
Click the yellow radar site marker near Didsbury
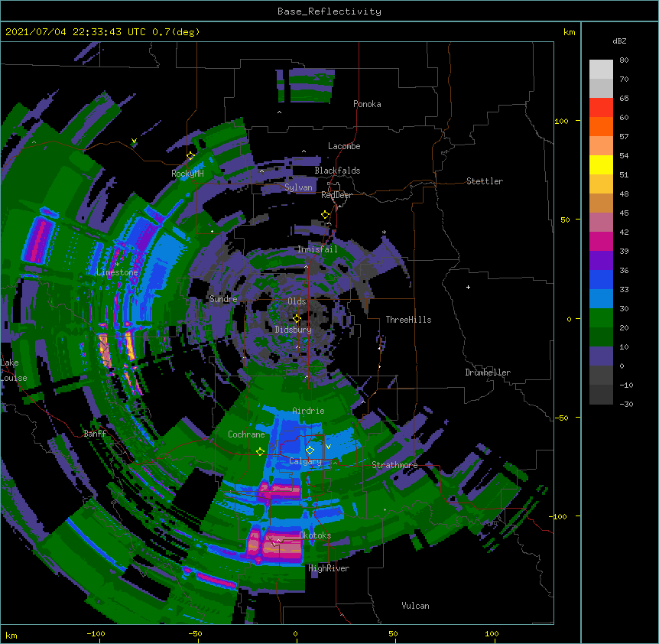coord(297,319)
